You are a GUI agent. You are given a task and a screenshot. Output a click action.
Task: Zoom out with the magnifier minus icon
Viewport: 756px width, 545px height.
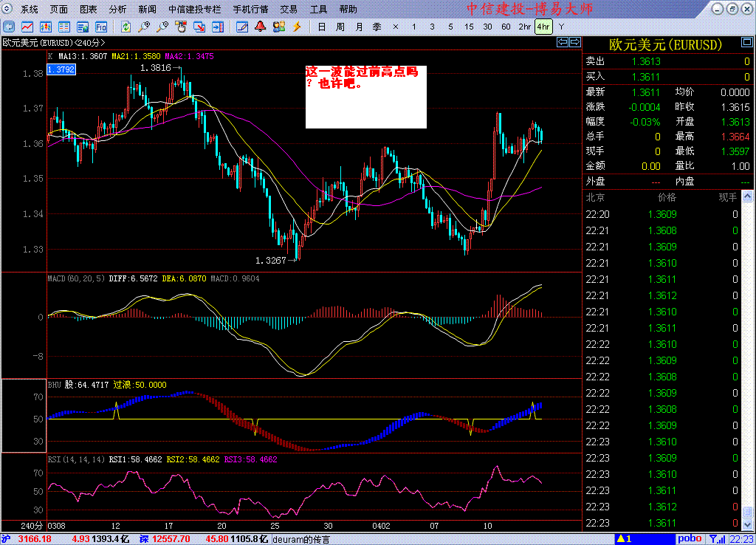coord(162,27)
